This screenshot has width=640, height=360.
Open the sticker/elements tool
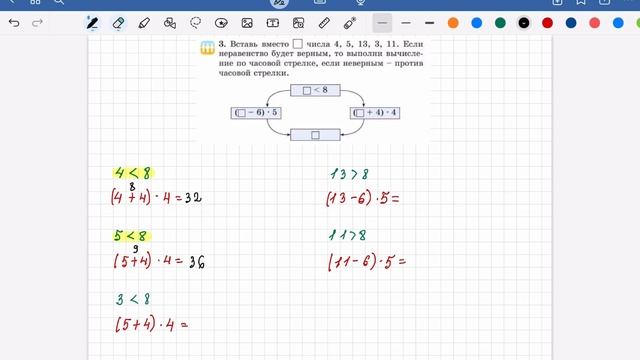(x=221, y=23)
